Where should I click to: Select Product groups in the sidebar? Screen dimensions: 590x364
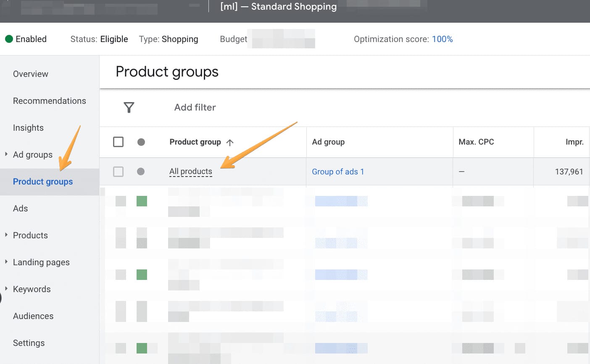tap(43, 182)
